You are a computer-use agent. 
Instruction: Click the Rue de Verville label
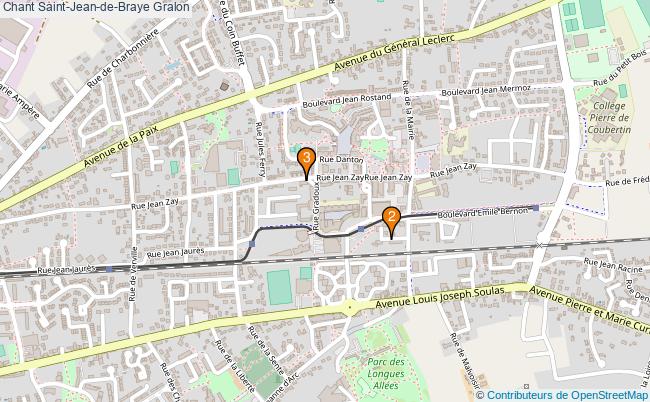(x=133, y=274)
